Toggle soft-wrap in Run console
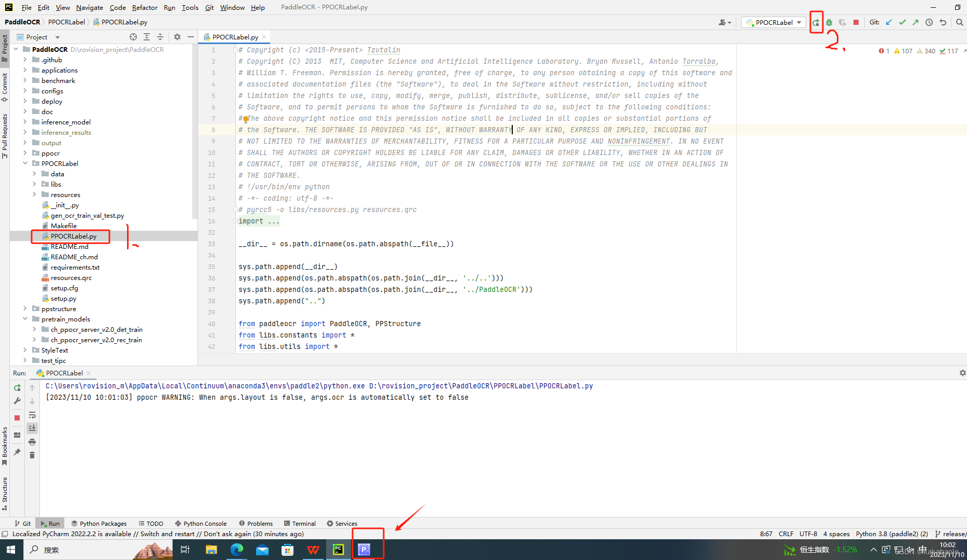967x560 pixels. pyautogui.click(x=32, y=415)
